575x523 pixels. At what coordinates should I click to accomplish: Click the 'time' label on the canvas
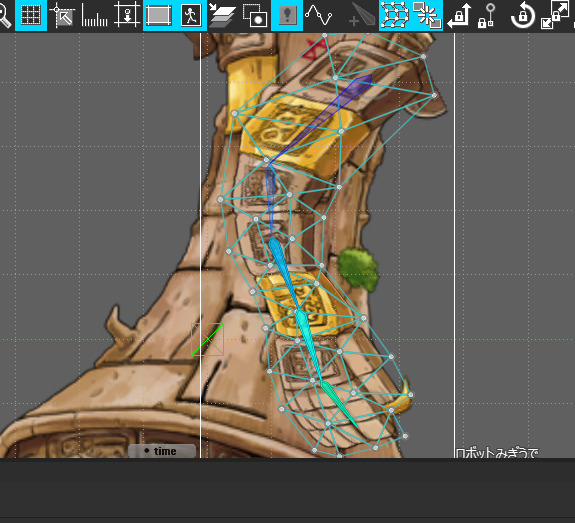coord(165,451)
